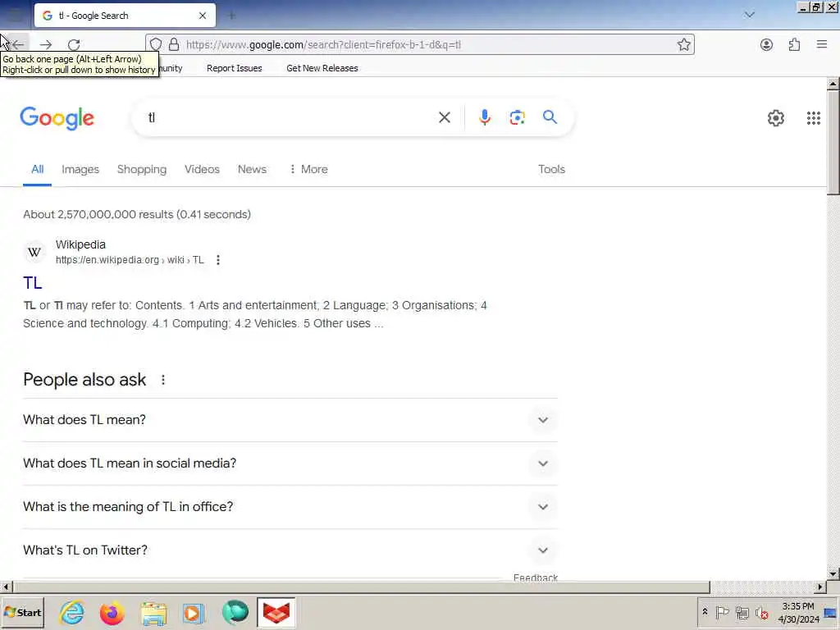This screenshot has height=630, width=840.
Task: Open the tracking protection shield icon
Action: coord(156,44)
